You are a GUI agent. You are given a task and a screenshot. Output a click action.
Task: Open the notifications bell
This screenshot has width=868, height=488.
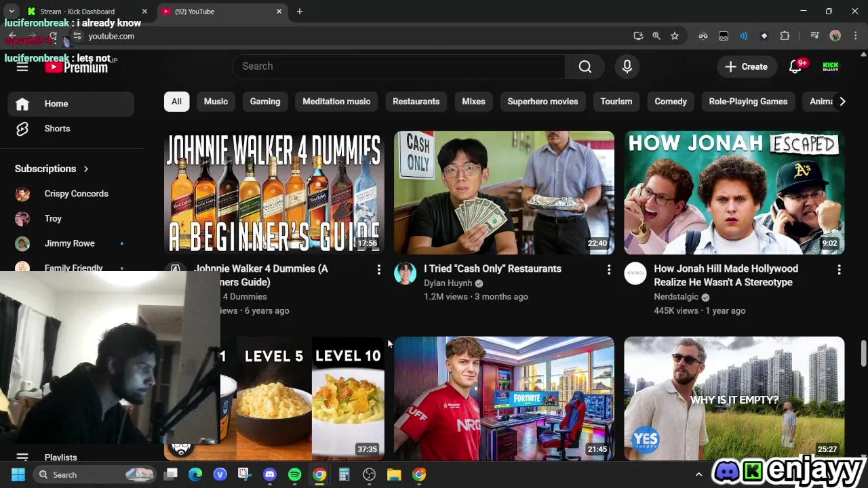(796, 66)
